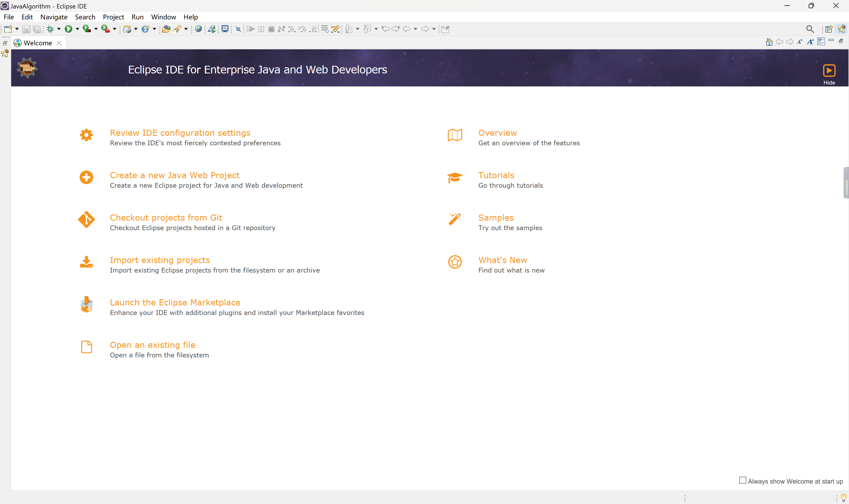
Task: Click Import existing projects link
Action: pos(160,260)
